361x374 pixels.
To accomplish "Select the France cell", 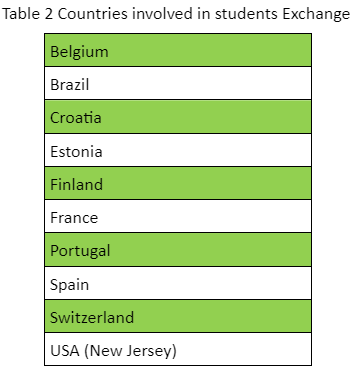I will click(x=178, y=216).
